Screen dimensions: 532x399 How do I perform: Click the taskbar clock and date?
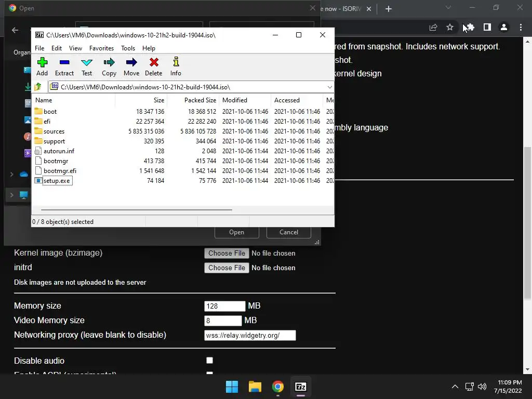508,387
